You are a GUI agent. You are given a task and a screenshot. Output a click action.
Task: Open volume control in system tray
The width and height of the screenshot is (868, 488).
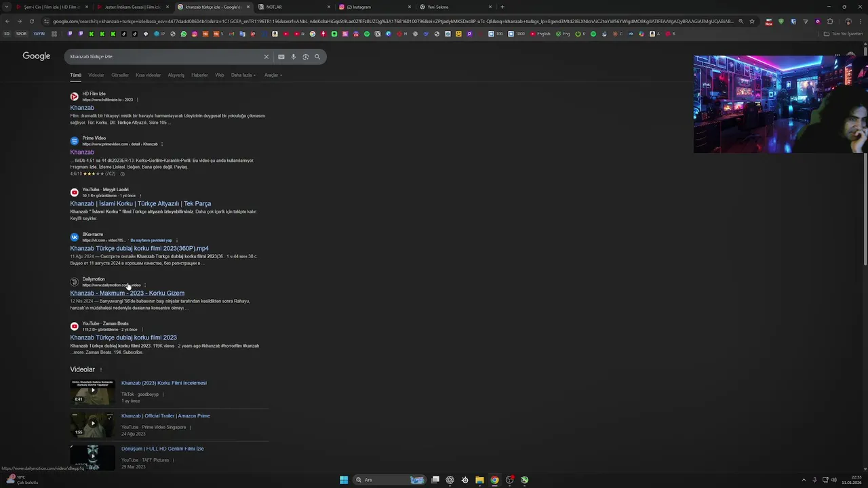pos(833,480)
